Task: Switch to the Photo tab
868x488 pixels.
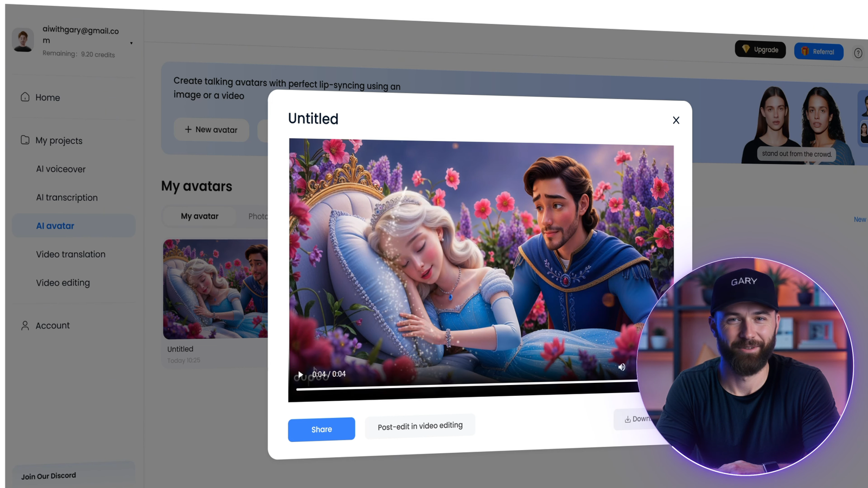Action: coord(258,216)
